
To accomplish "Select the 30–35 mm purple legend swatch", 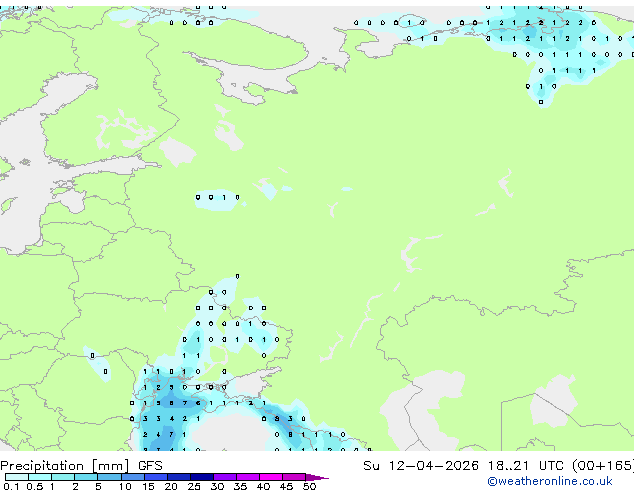I will 224,477.
